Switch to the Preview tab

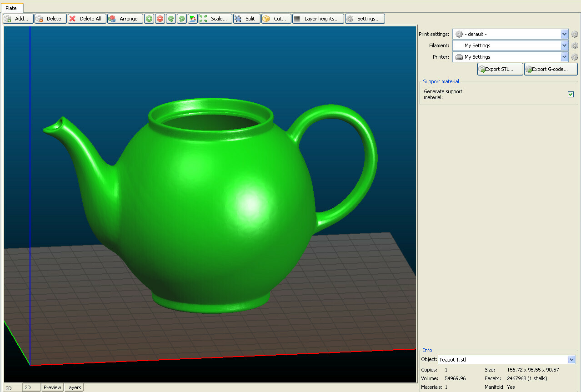tap(52, 387)
